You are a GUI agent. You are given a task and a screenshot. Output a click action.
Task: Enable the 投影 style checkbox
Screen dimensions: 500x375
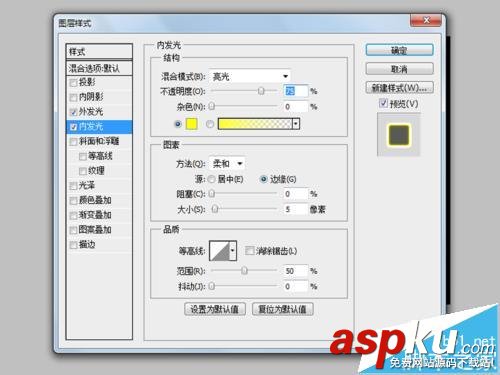click(x=73, y=82)
